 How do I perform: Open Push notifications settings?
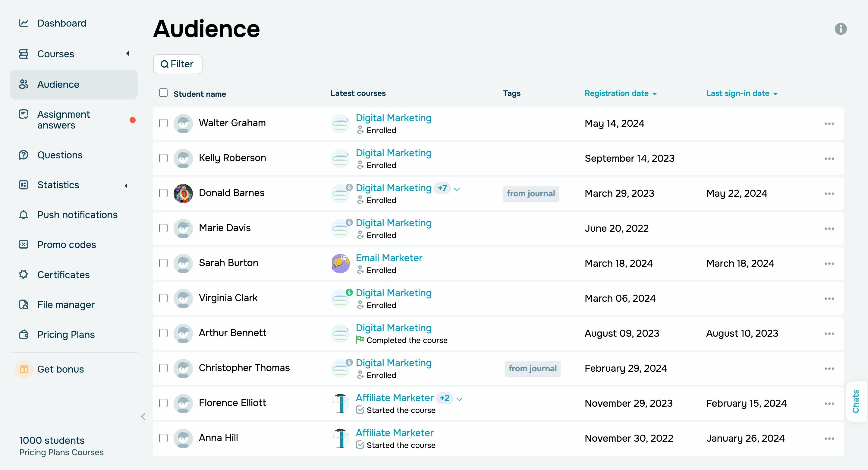tap(77, 214)
